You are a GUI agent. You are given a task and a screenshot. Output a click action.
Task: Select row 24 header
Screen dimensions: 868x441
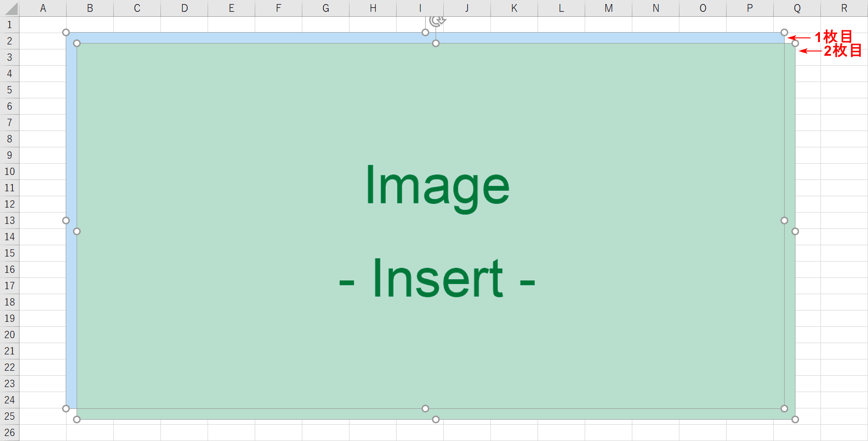(x=10, y=400)
